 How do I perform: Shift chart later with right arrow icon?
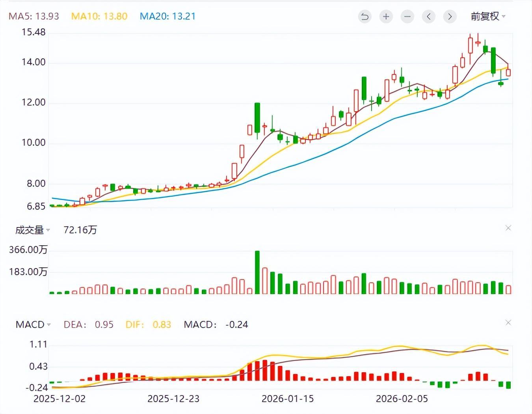(x=450, y=17)
